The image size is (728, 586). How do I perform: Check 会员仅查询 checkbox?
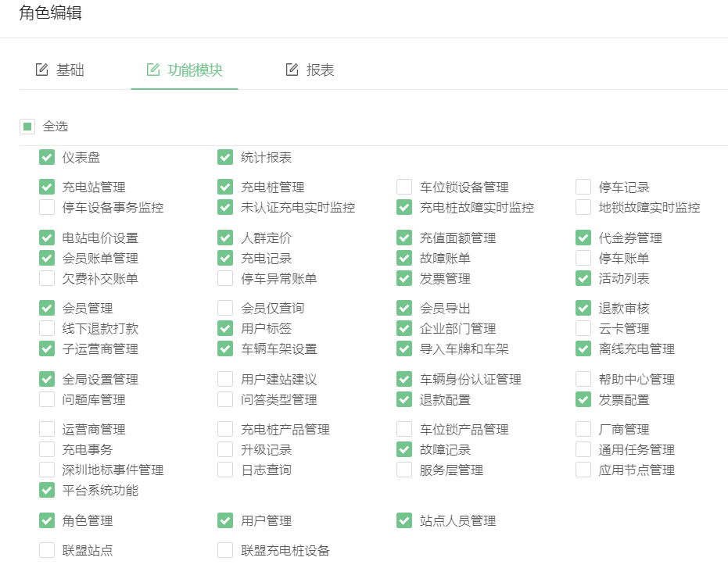tap(225, 308)
